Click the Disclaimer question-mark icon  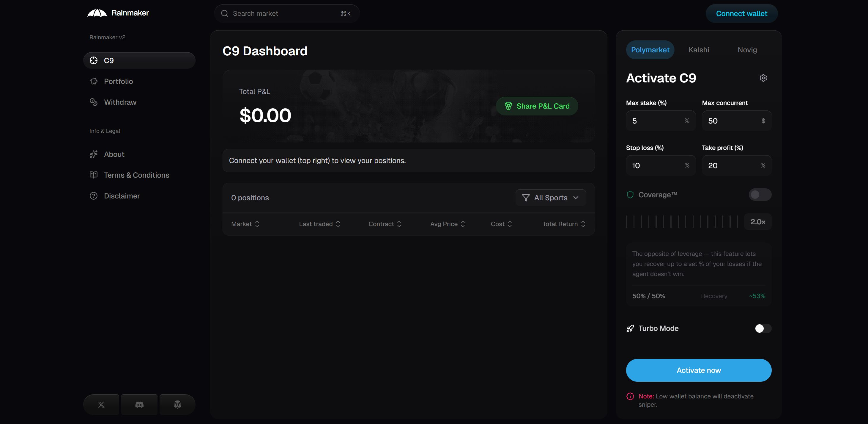pyautogui.click(x=94, y=196)
